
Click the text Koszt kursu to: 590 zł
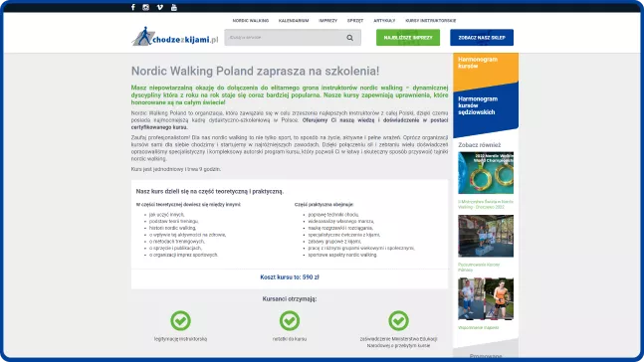290,277
